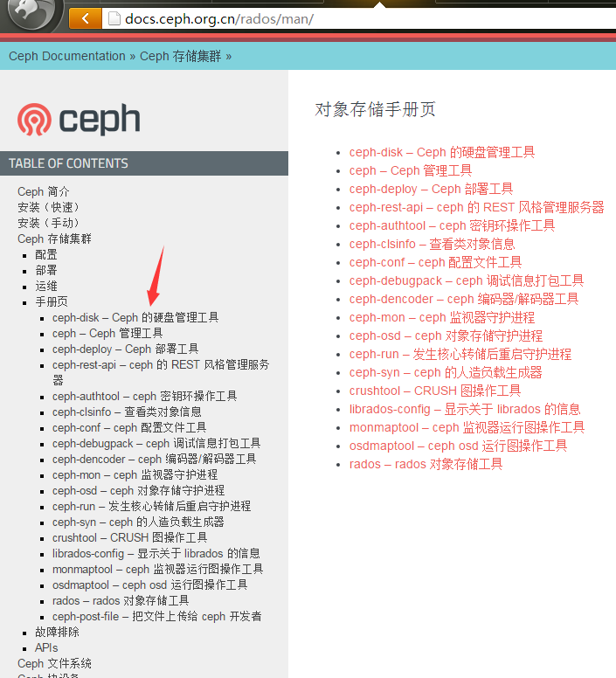Open Ceph Documentation breadcrumb link
616x678 pixels.
(67, 56)
